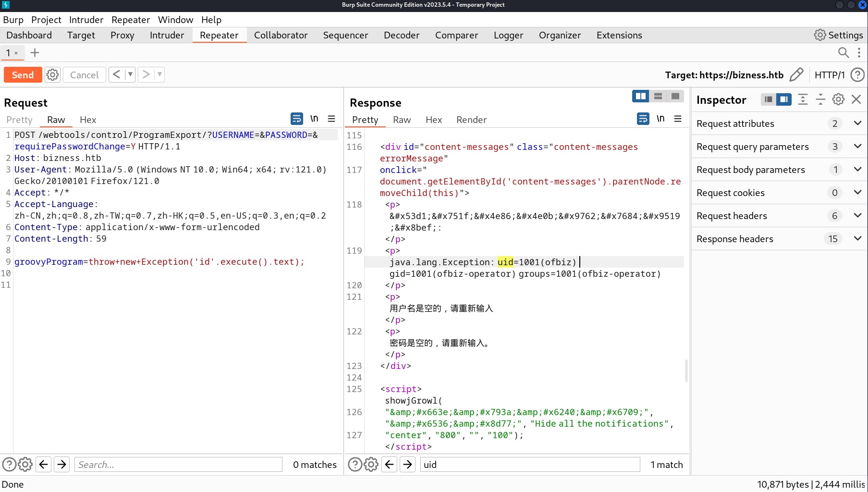
Task: Expand Response headers section
Action: tap(857, 239)
